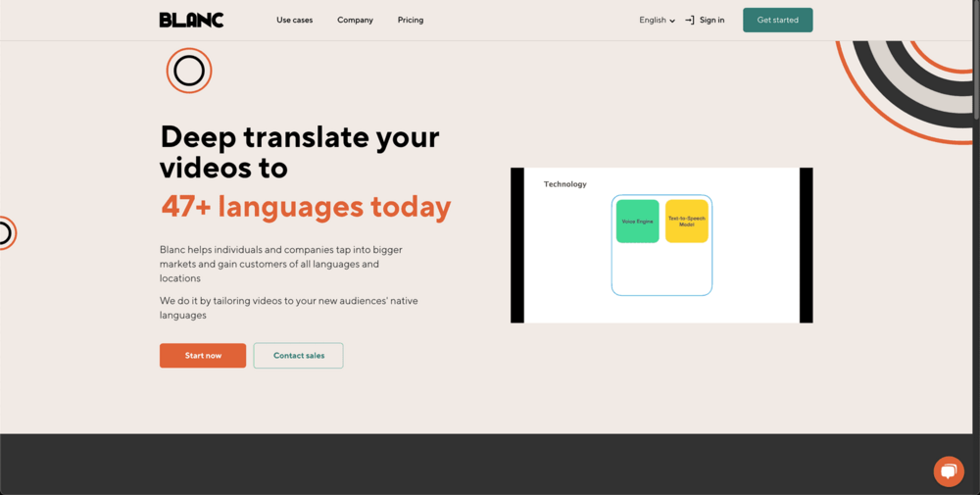980x495 pixels.
Task: Click the page vertical scrollbar
Action: tap(976, 60)
